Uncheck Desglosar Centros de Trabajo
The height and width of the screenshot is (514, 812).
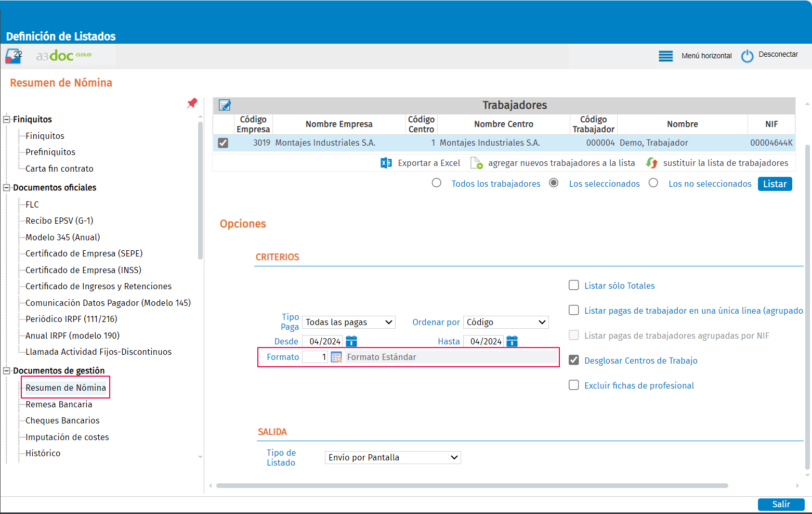[x=574, y=360]
